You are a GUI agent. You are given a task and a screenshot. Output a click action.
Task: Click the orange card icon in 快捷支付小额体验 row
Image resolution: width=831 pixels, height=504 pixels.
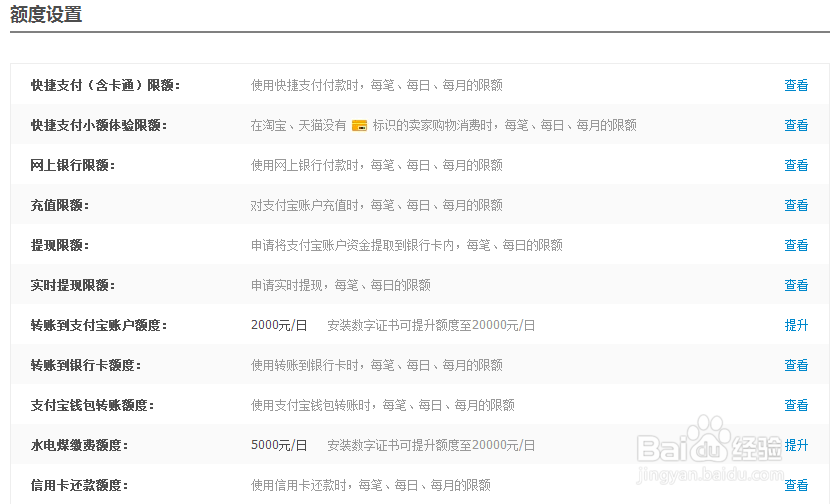359,126
